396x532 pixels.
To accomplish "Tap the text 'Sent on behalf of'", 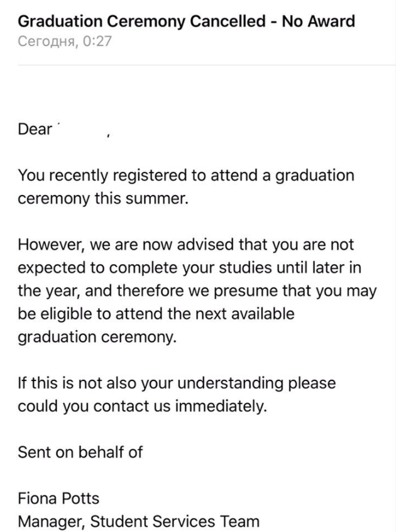I will pos(80,452).
